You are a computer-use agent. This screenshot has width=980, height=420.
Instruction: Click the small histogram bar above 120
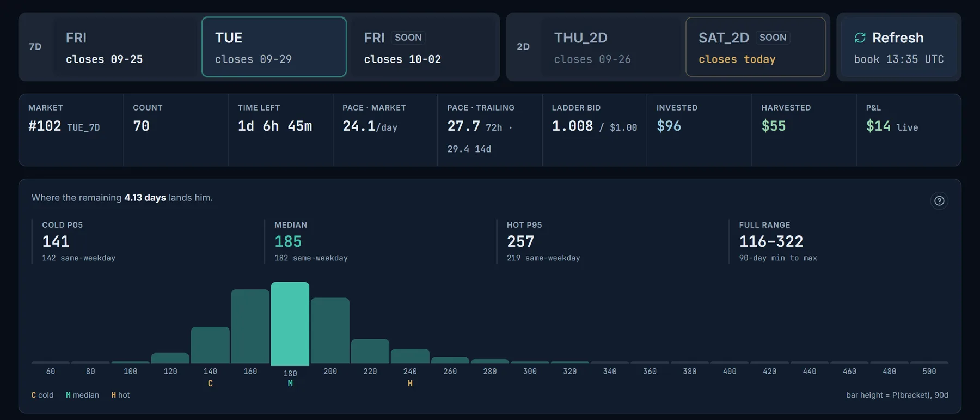click(x=170, y=358)
